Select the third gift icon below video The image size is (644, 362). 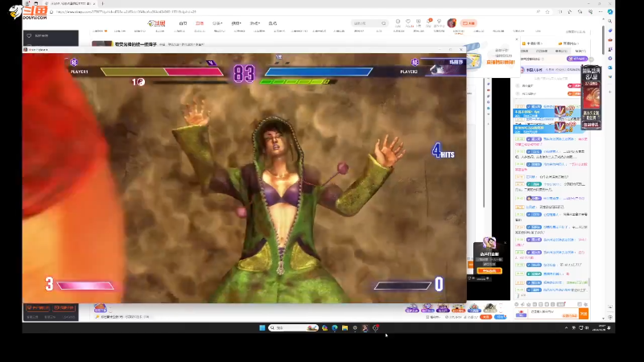tap(443, 308)
